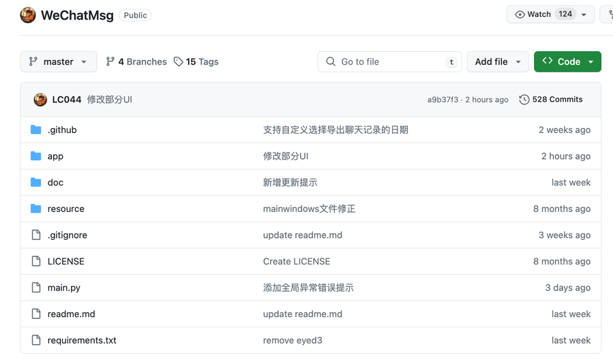The image size is (613, 364).
Task: Click the .github folder icon
Action: (36, 130)
